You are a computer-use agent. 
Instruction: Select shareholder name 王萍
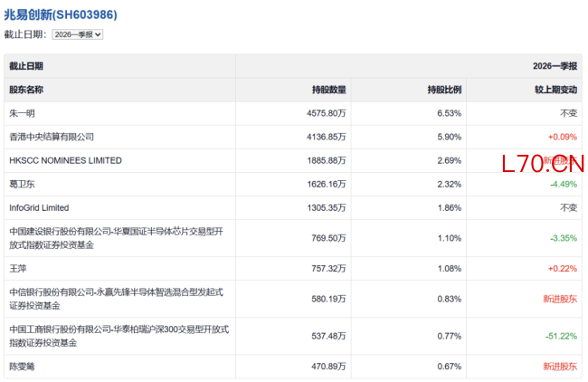pos(18,269)
